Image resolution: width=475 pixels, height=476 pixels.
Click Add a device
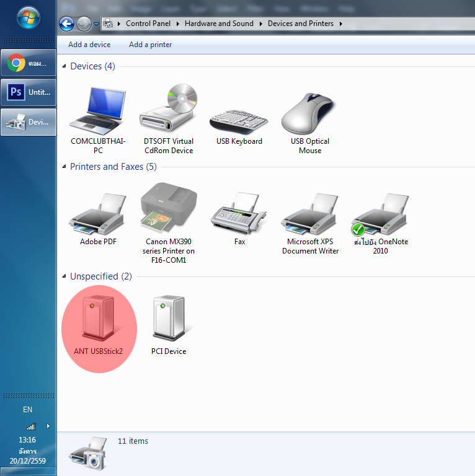pyautogui.click(x=89, y=45)
